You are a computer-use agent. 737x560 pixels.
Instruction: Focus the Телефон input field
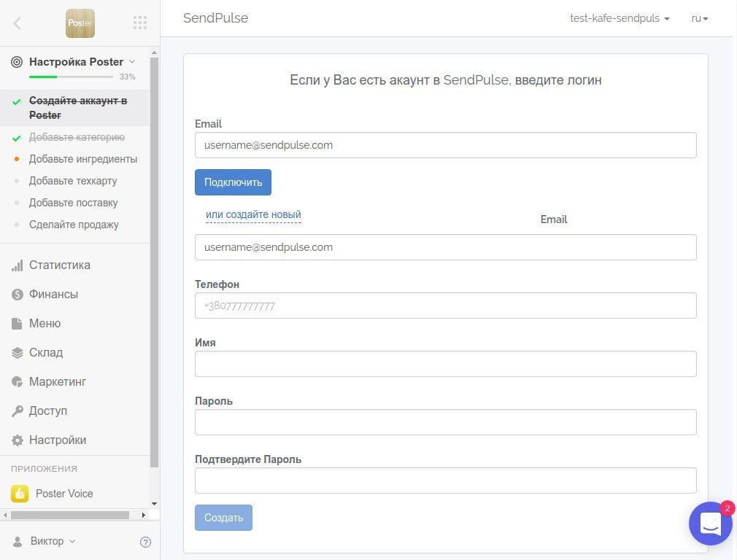pos(446,306)
